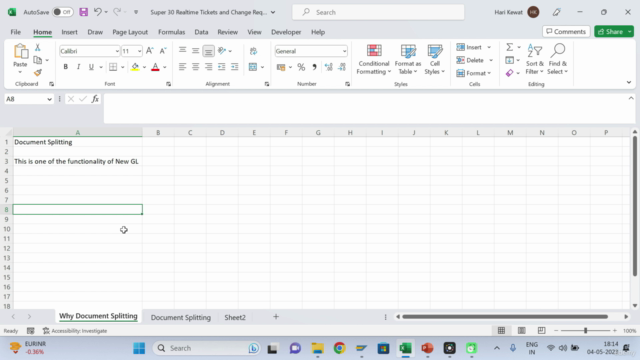Screen dimensions: 640x360
Task: Delete cells using the Delete button
Action: (x=470, y=60)
